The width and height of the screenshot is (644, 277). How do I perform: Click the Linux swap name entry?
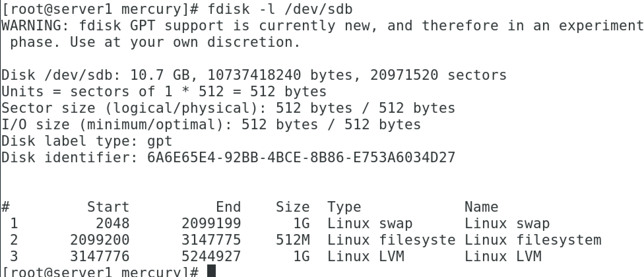tap(507, 224)
